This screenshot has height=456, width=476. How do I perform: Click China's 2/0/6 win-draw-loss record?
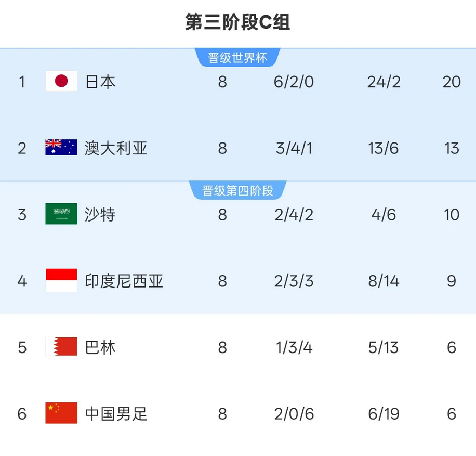[294, 414]
